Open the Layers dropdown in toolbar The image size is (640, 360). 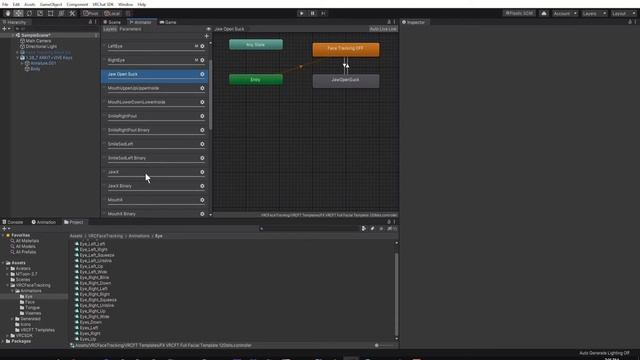(594, 13)
